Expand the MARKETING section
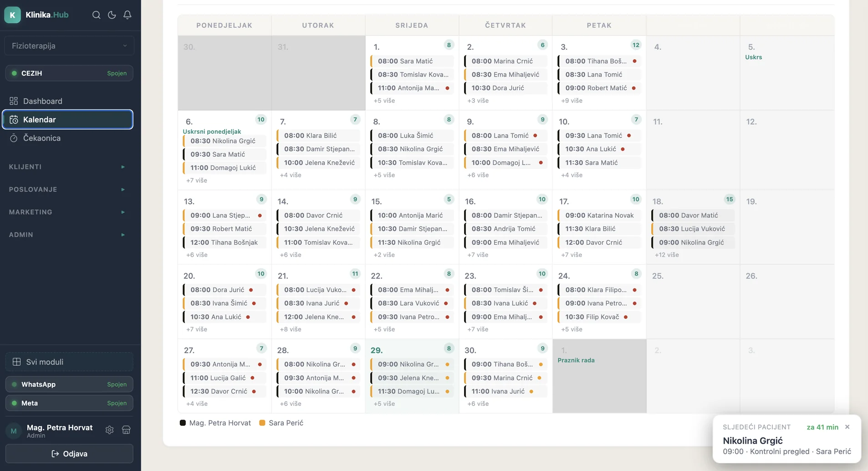 (67, 212)
